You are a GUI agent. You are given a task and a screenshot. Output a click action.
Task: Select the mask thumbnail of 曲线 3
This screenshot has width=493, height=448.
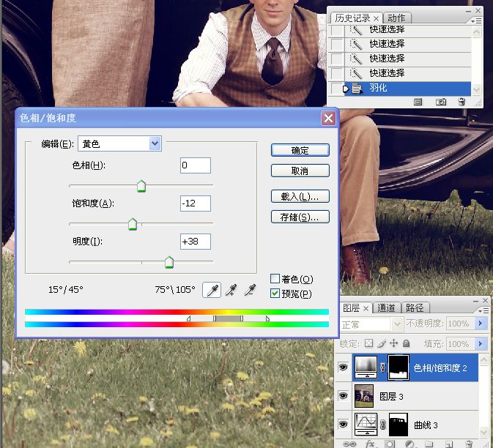pos(399,425)
